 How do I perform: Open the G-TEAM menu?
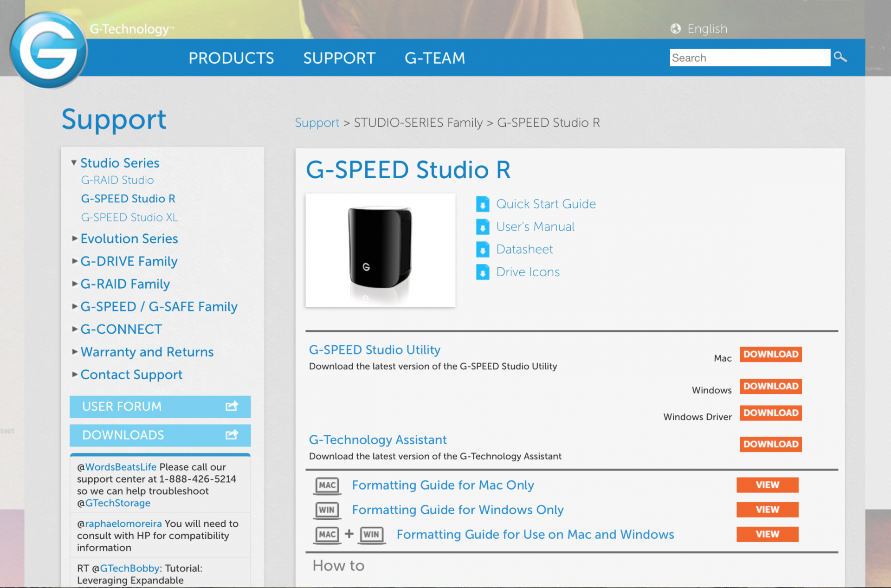434,58
